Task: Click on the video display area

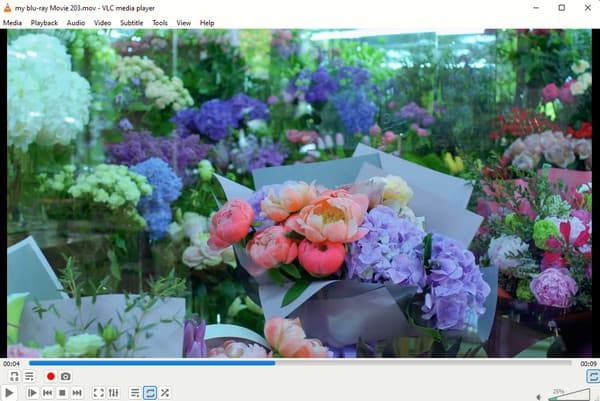Action: coord(299,193)
